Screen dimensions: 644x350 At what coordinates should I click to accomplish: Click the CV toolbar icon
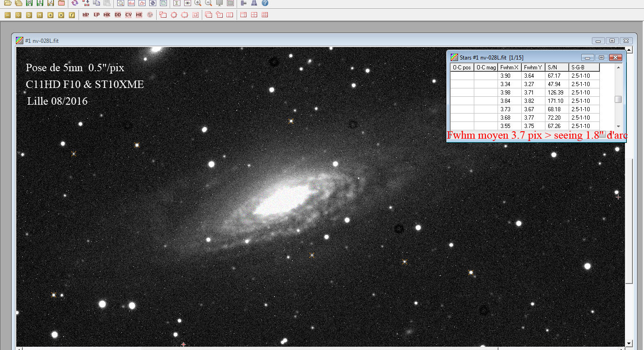(128, 15)
